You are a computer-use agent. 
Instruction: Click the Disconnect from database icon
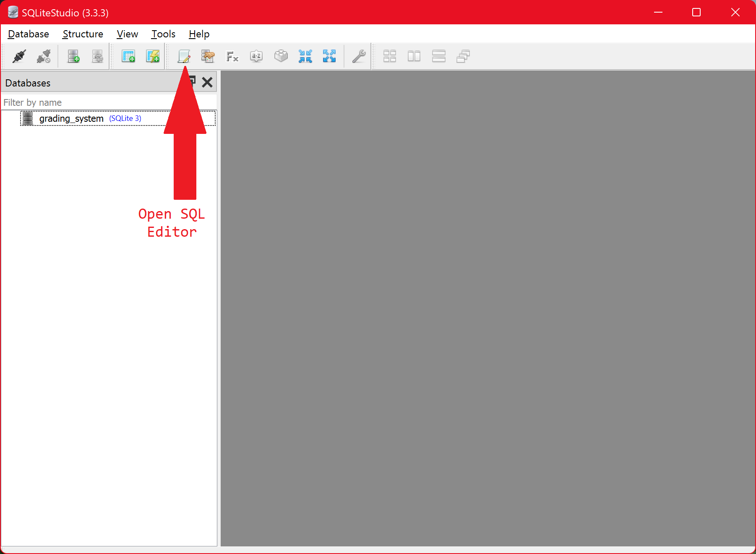pyautogui.click(x=44, y=56)
